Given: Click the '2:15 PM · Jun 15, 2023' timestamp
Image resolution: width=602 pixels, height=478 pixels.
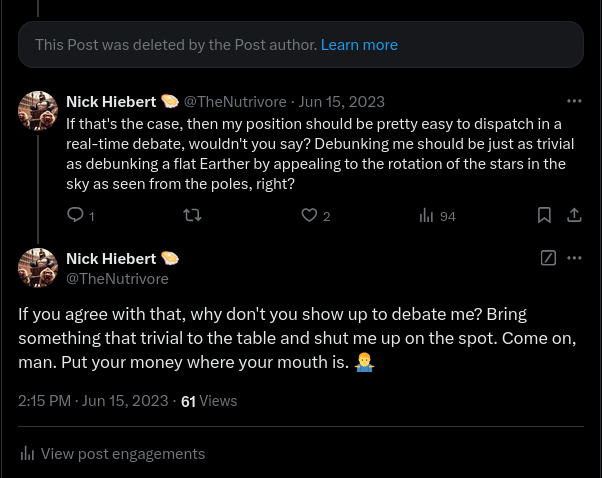Looking at the screenshot, I should pos(93,401).
